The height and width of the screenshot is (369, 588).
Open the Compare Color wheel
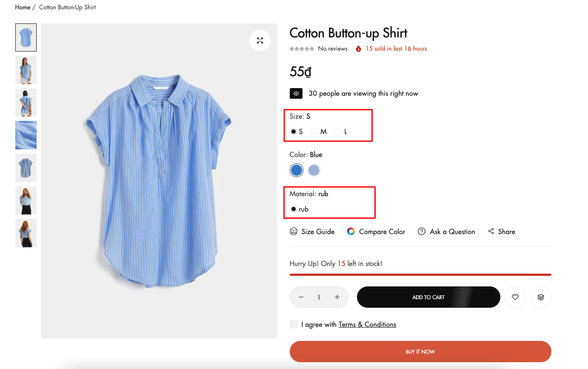click(376, 232)
